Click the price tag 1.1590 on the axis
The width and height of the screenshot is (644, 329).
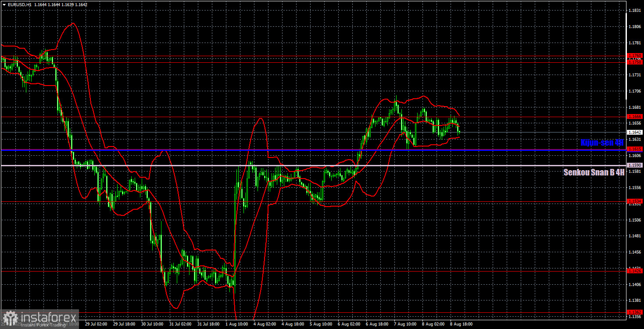pyautogui.click(x=635, y=165)
